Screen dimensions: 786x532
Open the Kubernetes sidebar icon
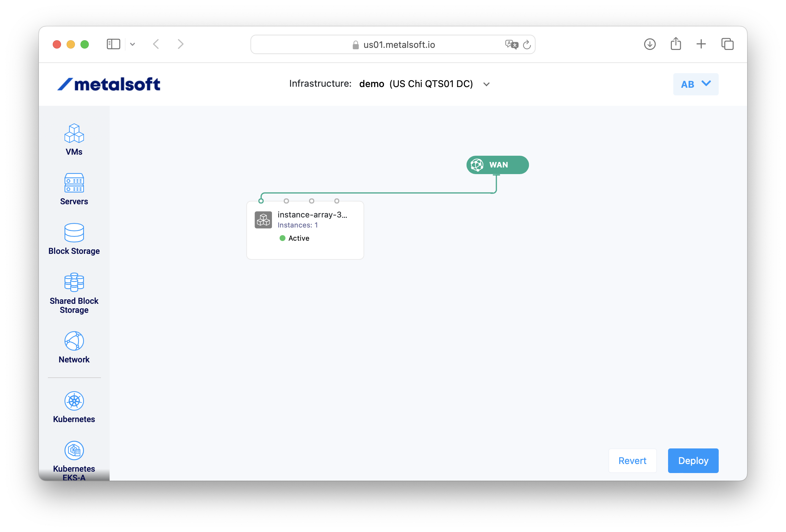pyautogui.click(x=74, y=401)
